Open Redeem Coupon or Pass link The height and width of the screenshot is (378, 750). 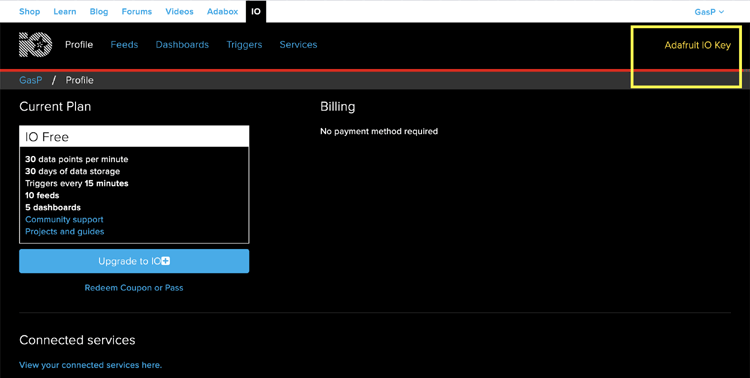[x=134, y=288]
